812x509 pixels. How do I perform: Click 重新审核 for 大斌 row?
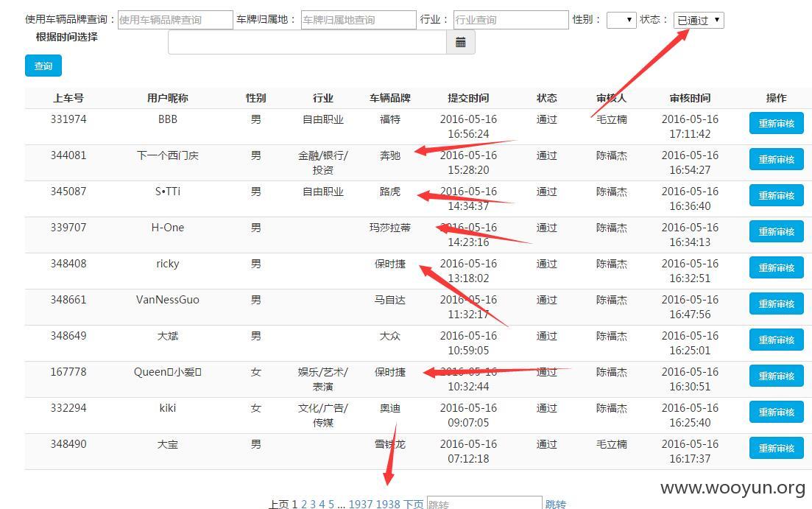pyautogui.click(x=776, y=340)
